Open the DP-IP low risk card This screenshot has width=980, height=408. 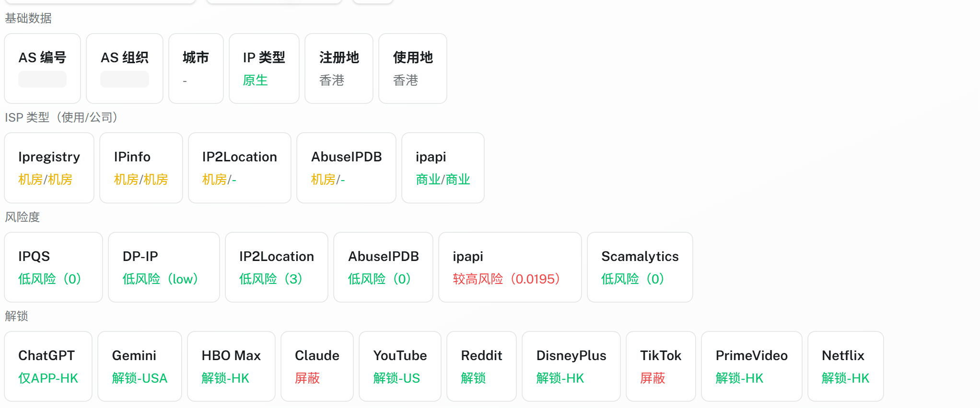point(163,267)
